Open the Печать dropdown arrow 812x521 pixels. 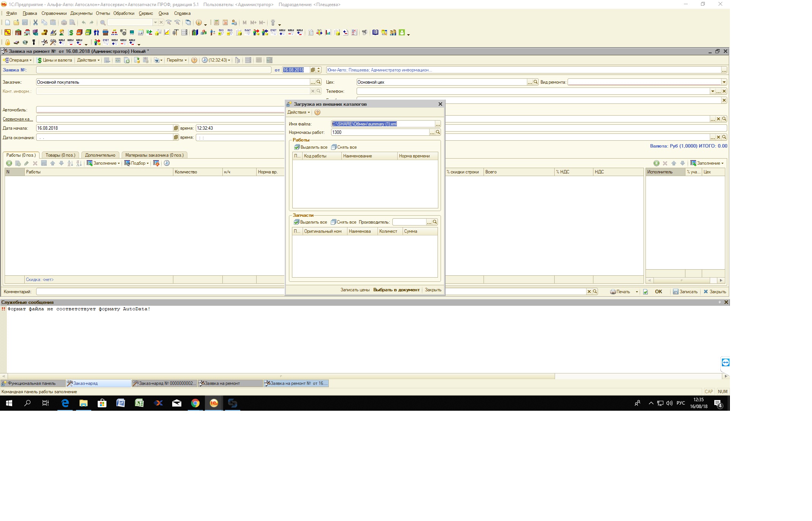click(637, 292)
